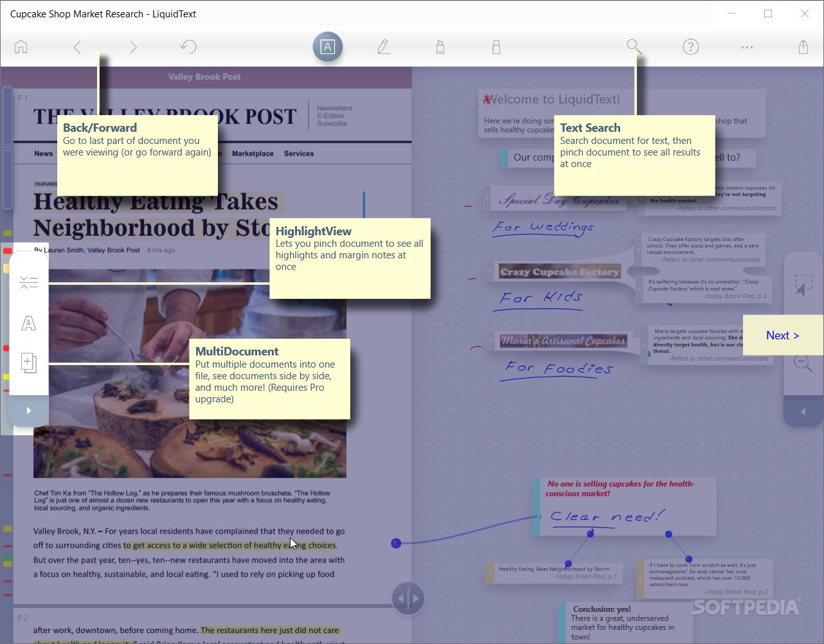Go to the Home screen icon

[x=21, y=47]
